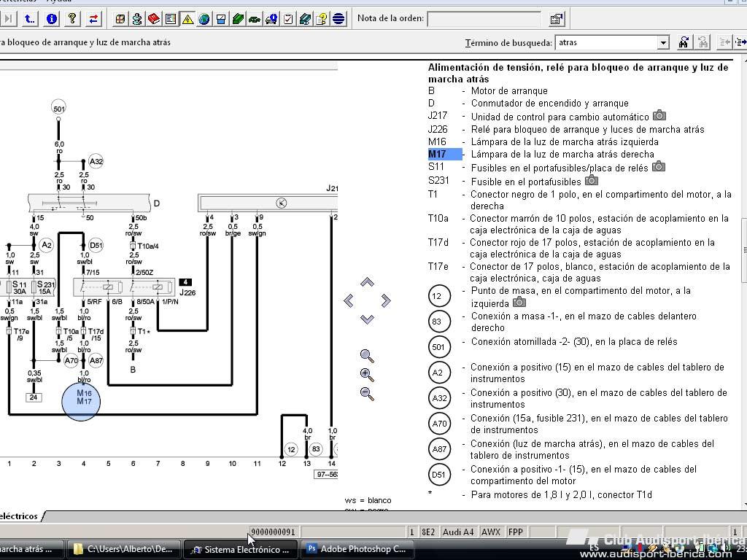Image resolution: width=747 pixels, height=560 pixels.
Task: Click the 'Nota de la orden' input field
Action: [x=484, y=19]
